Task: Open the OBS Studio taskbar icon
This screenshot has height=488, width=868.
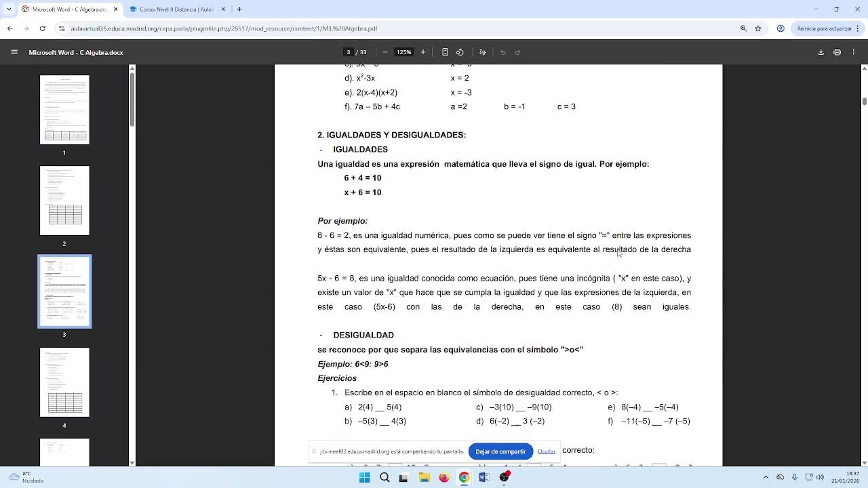Action: pyautogui.click(x=504, y=477)
